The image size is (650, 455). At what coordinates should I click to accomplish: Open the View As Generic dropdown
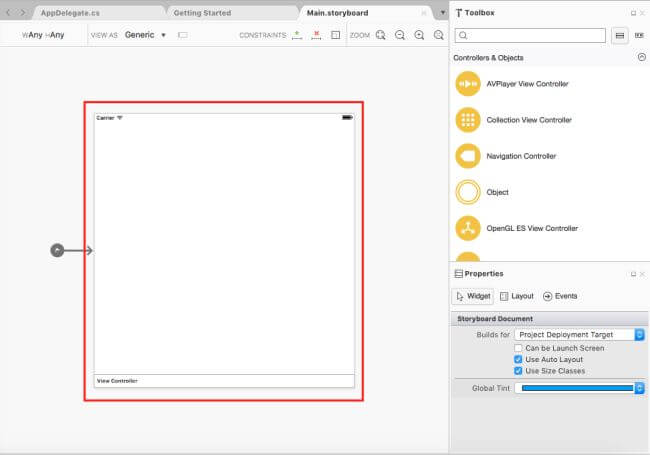point(145,35)
